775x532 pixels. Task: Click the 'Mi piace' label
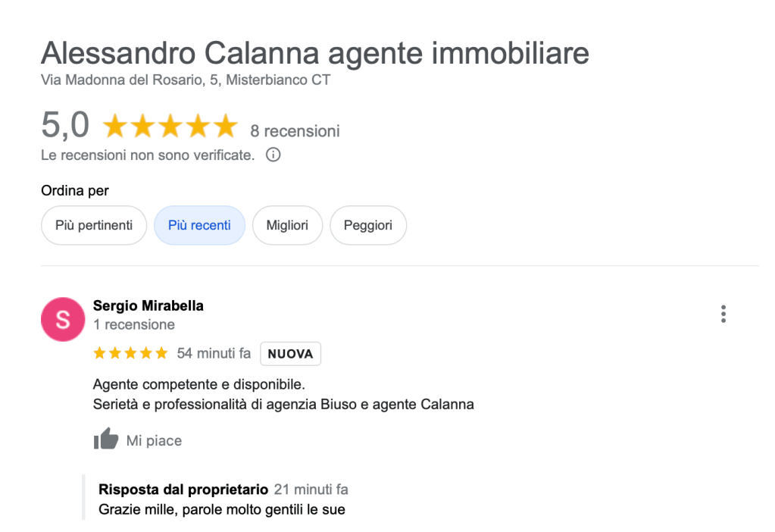pos(154,440)
